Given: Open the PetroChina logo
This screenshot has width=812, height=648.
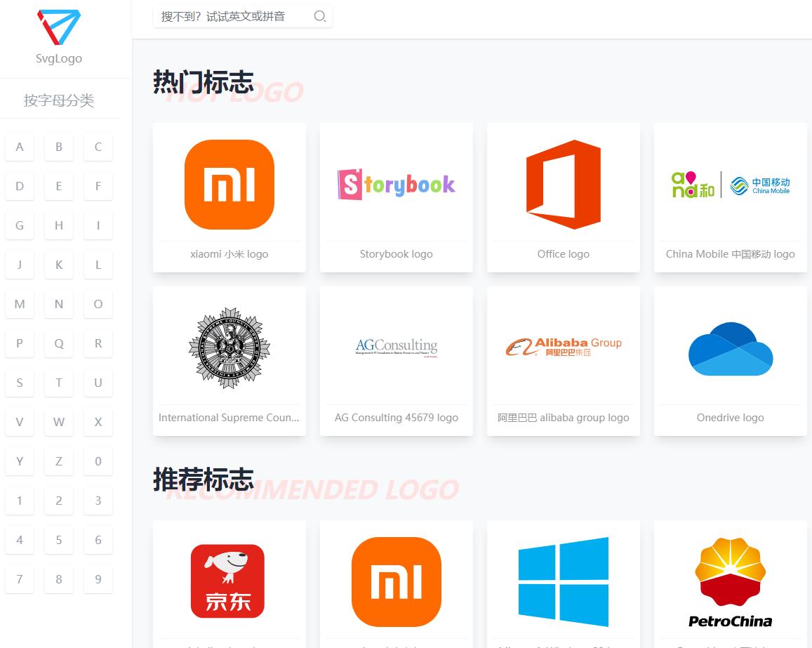Looking at the screenshot, I should [730, 582].
